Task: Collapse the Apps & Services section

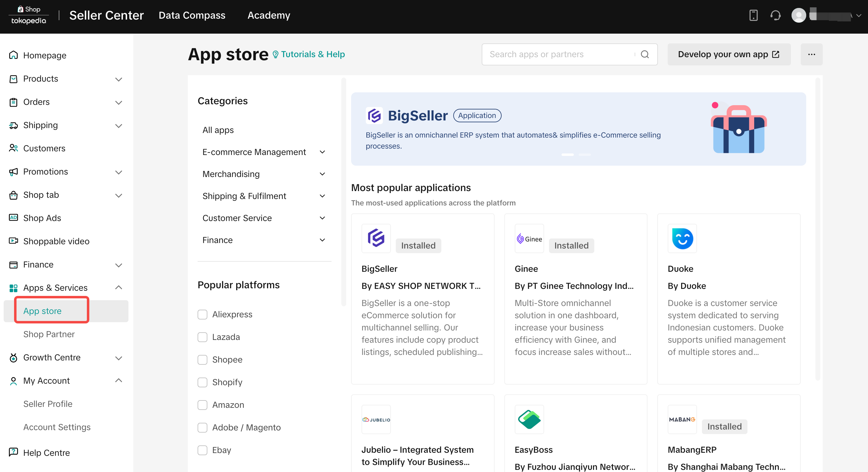Action: coord(66,287)
